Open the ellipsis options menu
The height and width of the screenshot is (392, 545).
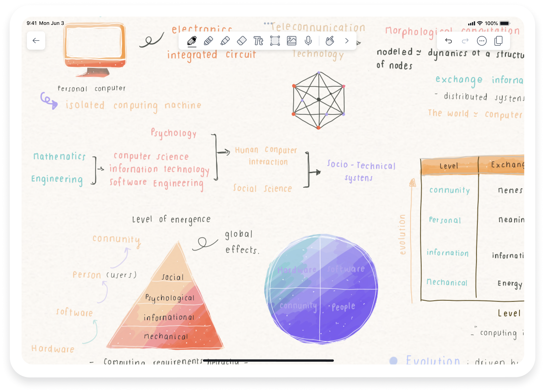482,41
